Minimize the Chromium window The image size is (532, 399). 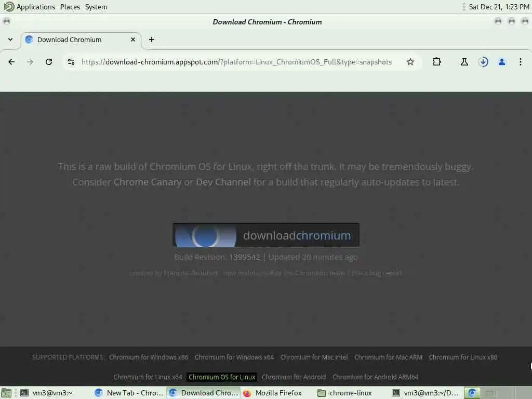click(x=498, y=21)
